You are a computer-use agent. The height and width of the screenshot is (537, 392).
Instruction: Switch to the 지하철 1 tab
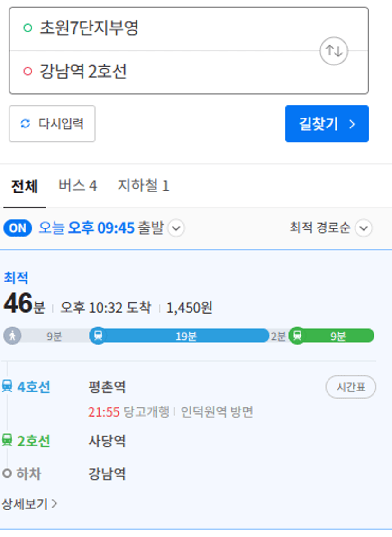pyautogui.click(x=144, y=186)
